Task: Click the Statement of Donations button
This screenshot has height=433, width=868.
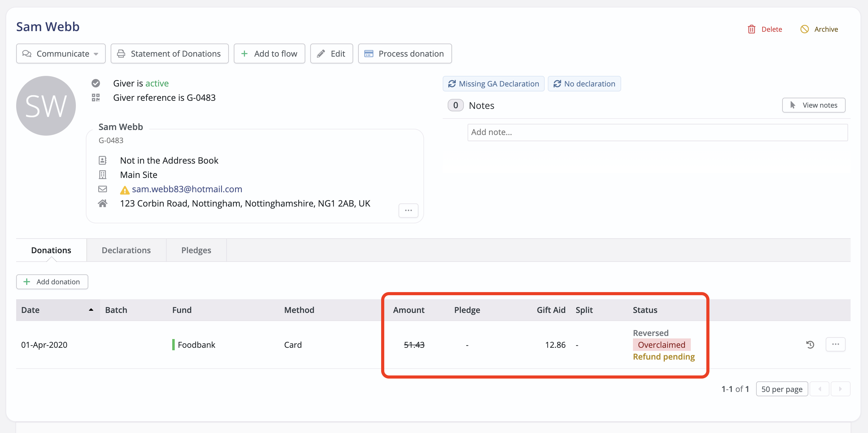Action: 169,54
